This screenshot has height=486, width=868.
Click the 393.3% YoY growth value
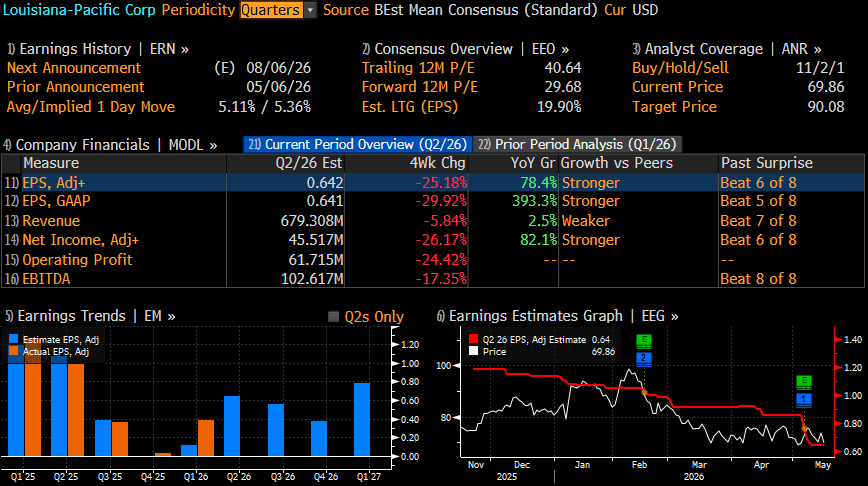tap(534, 201)
